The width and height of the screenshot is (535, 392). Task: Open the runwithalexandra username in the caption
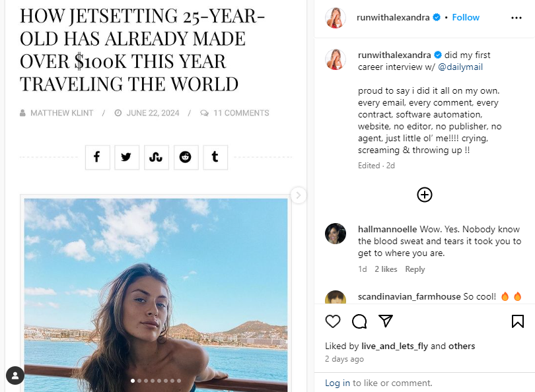click(394, 55)
